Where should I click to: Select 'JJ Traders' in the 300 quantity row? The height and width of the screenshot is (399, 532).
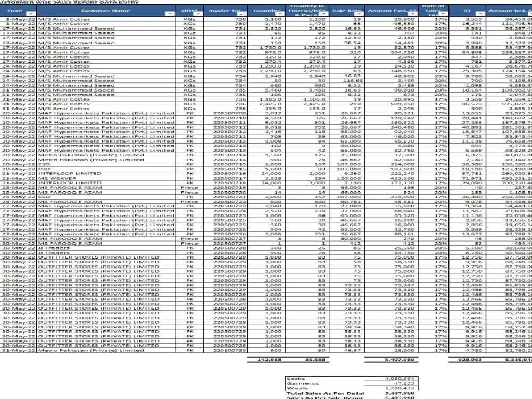click(54, 248)
